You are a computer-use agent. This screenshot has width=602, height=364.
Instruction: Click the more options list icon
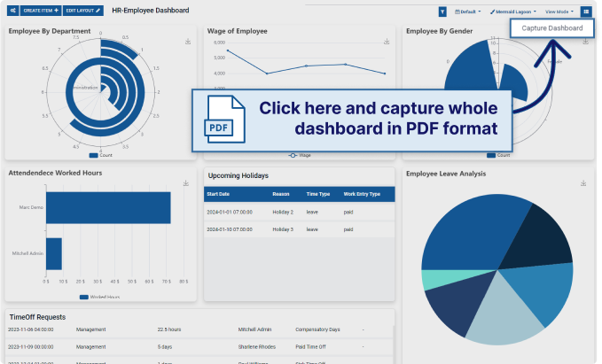(x=586, y=12)
